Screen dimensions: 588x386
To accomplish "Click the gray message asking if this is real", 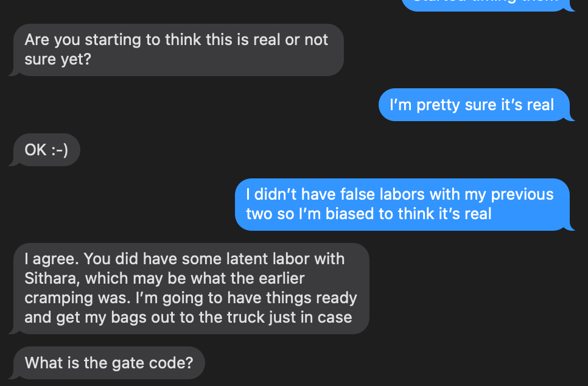I will pyautogui.click(x=177, y=50).
